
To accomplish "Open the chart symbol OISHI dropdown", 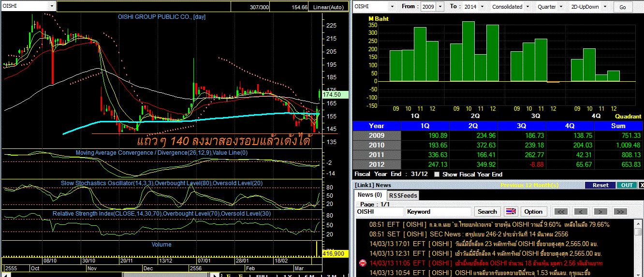I will click(52, 6).
